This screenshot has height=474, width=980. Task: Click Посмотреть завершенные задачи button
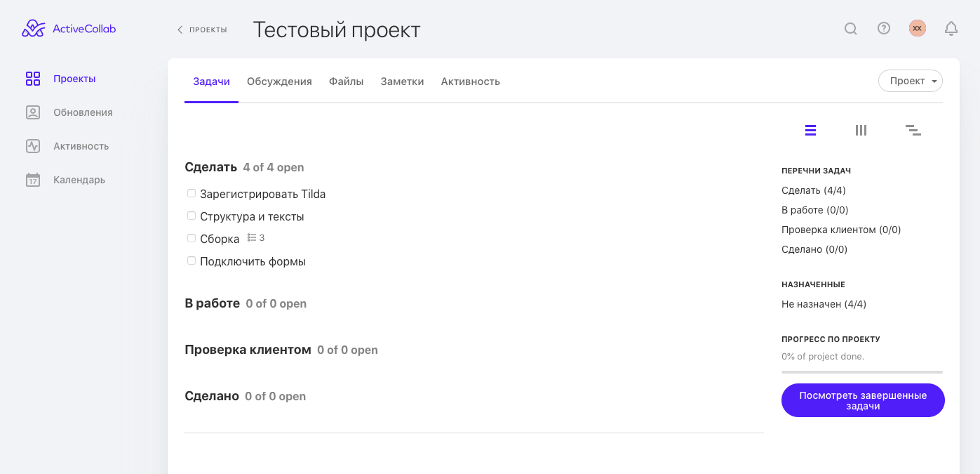point(863,400)
